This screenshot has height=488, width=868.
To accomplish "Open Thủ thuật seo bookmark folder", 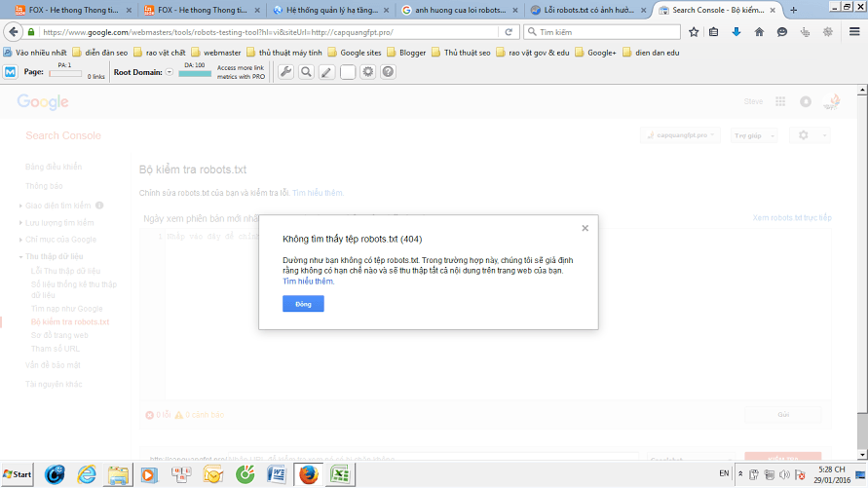I will point(461,53).
